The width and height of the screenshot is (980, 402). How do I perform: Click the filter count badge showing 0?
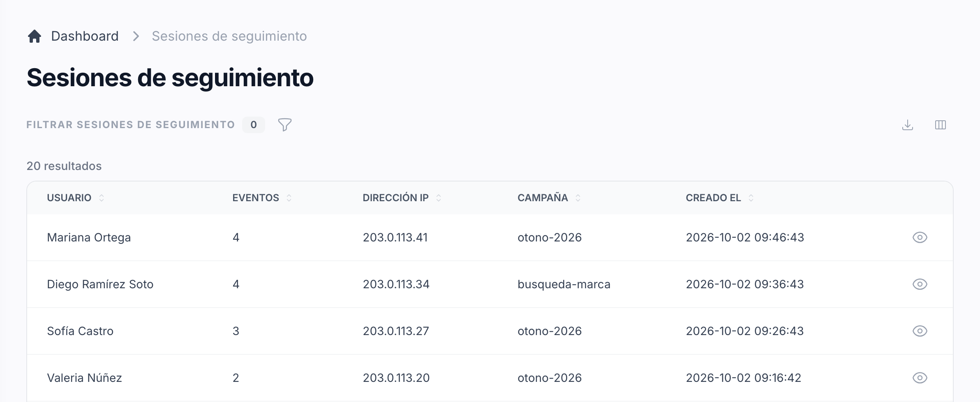[254, 124]
